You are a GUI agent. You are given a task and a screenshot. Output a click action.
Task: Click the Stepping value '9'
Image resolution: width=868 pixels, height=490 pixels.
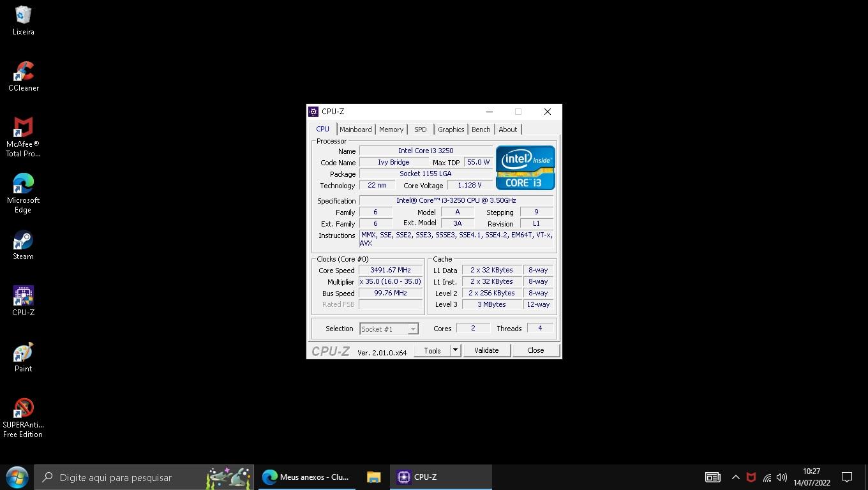pyautogui.click(x=536, y=212)
